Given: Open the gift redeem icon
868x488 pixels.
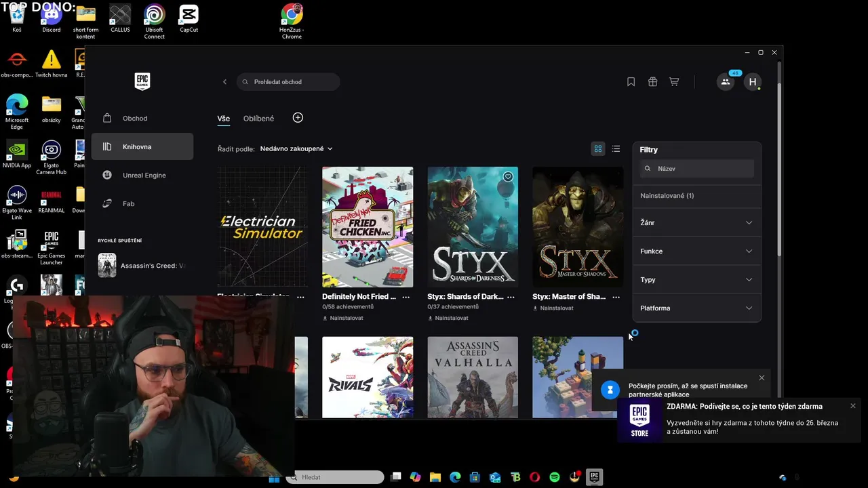Looking at the screenshot, I should coord(652,82).
